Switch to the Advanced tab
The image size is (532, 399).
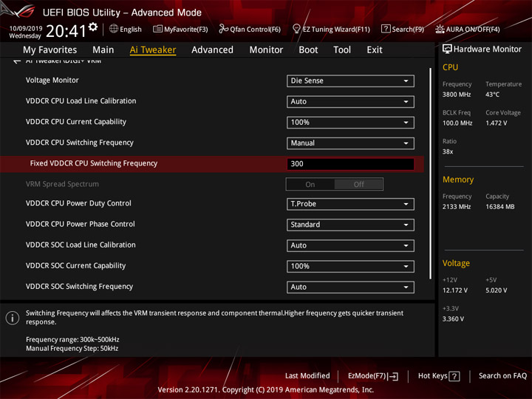212,50
